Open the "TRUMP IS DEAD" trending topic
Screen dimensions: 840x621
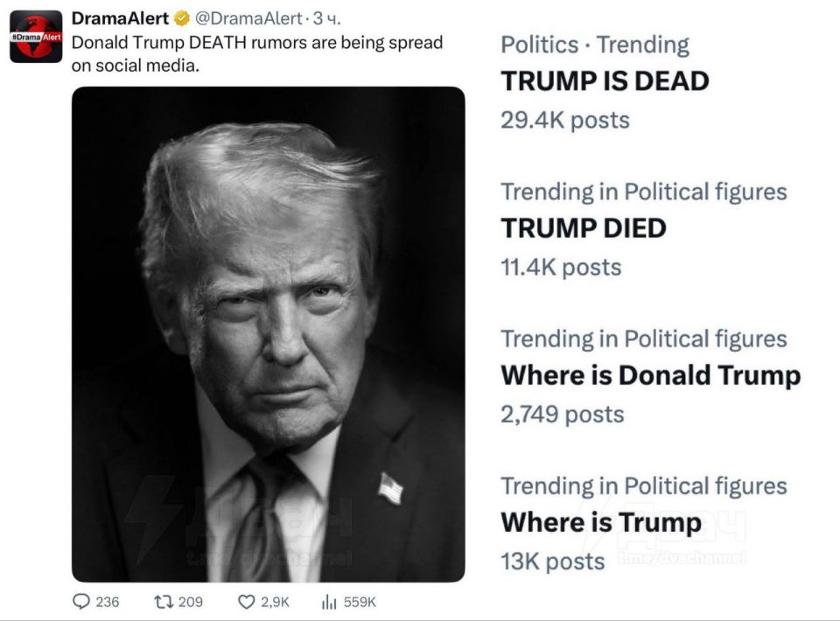pyautogui.click(x=605, y=81)
